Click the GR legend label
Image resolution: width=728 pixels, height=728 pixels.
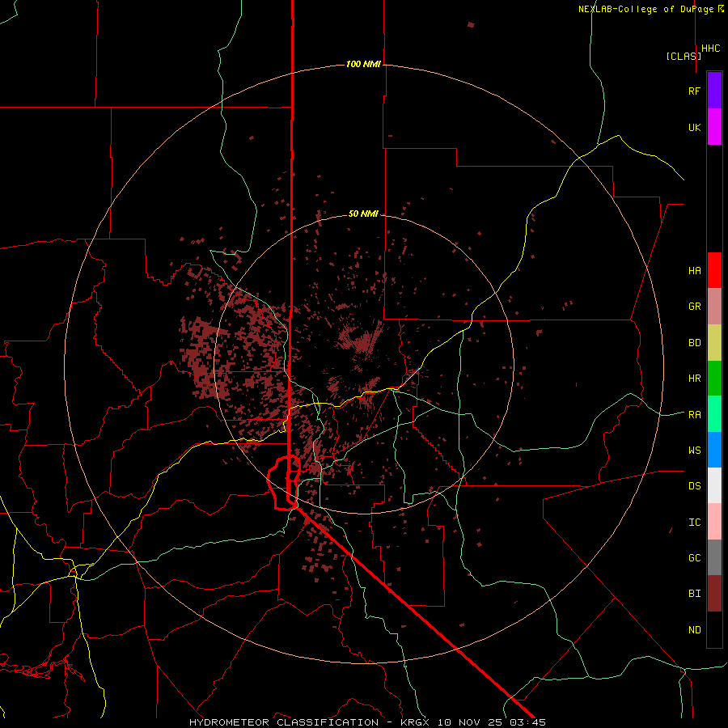pyautogui.click(x=694, y=307)
